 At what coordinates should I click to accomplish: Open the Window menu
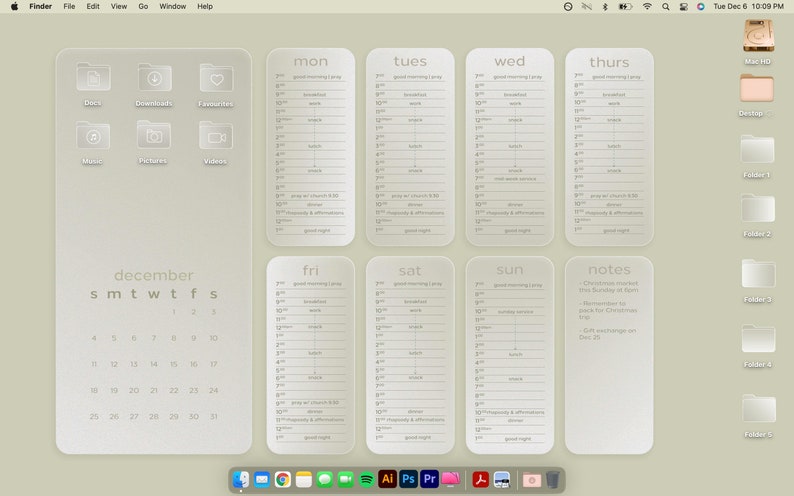click(x=173, y=7)
